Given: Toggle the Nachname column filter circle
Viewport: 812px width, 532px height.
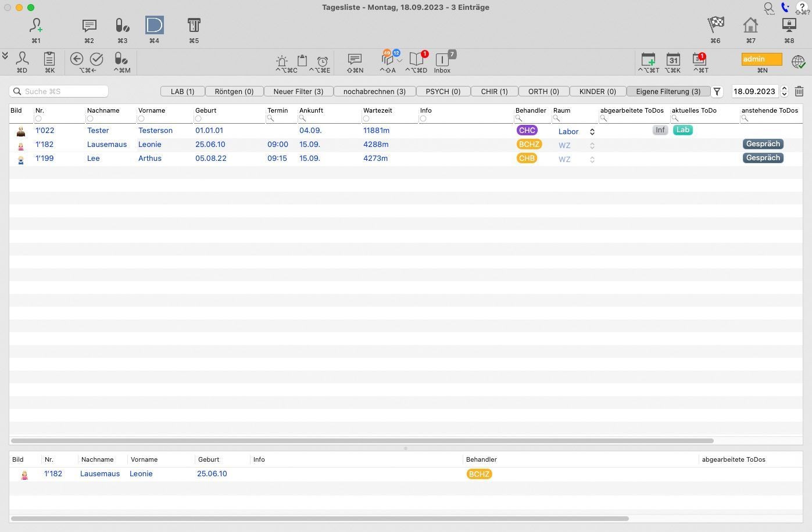Looking at the screenshot, I should (90, 119).
